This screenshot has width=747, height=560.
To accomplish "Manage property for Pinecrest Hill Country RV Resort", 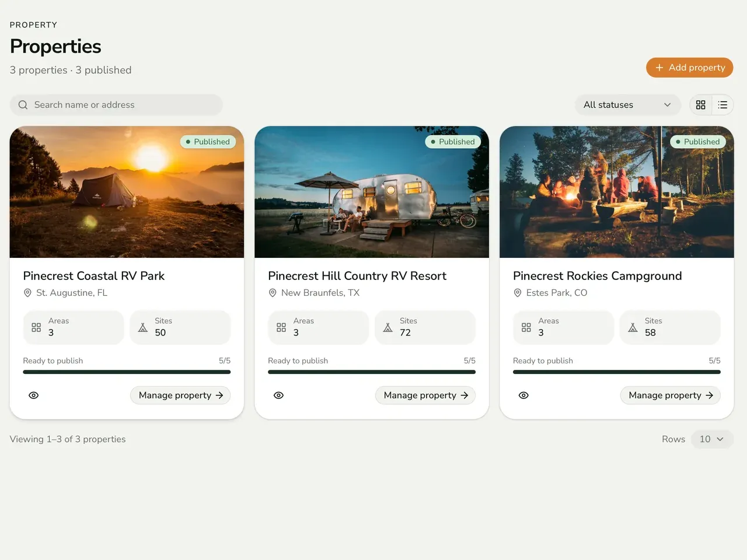I will pyautogui.click(x=425, y=395).
